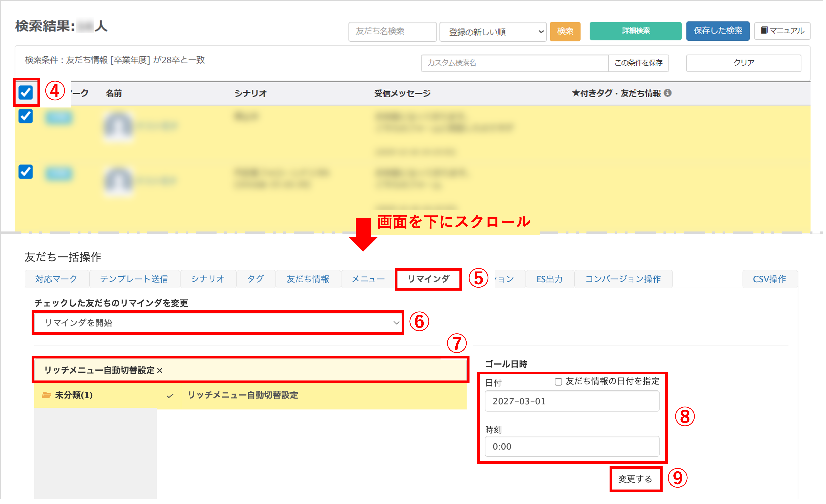Enable 友だち情報の日付を指定 checkbox
The width and height of the screenshot is (826, 504).
click(558, 382)
